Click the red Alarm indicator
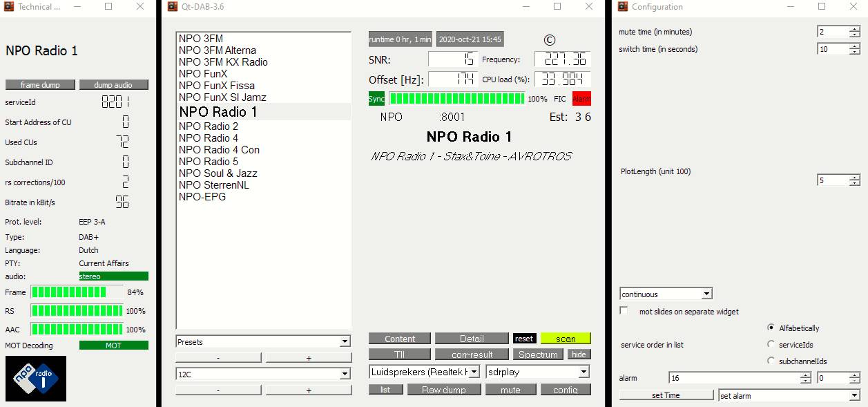The height and width of the screenshot is (407, 868). coord(581,99)
